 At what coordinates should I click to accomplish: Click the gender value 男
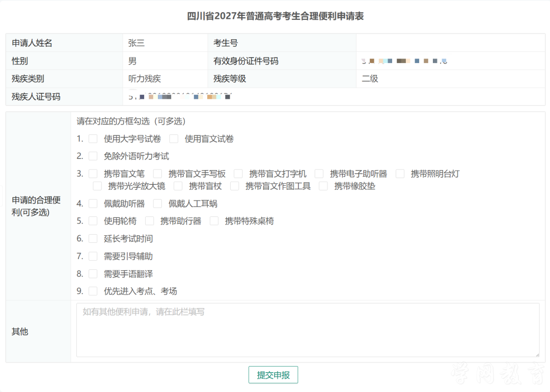click(x=132, y=61)
